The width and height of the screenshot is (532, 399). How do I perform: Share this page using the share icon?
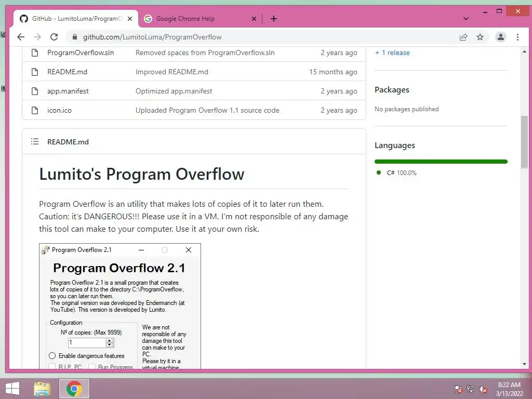pyautogui.click(x=463, y=37)
